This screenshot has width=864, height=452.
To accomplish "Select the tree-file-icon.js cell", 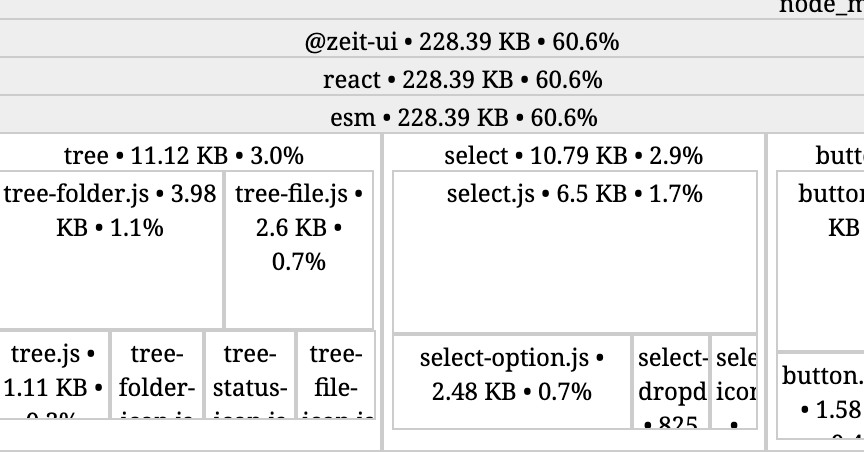I will point(336,374).
